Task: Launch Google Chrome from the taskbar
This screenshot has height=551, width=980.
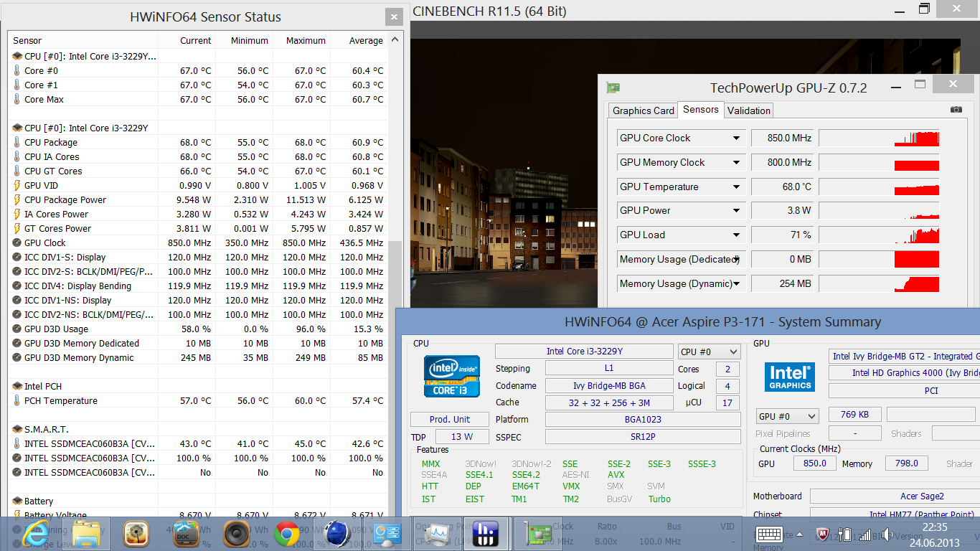Action: [286, 533]
